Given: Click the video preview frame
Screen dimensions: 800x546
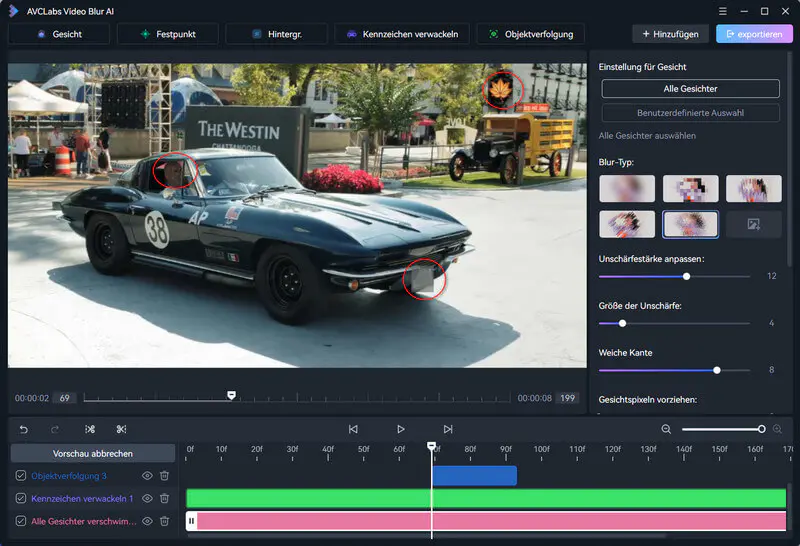Looking at the screenshot, I should (297, 215).
